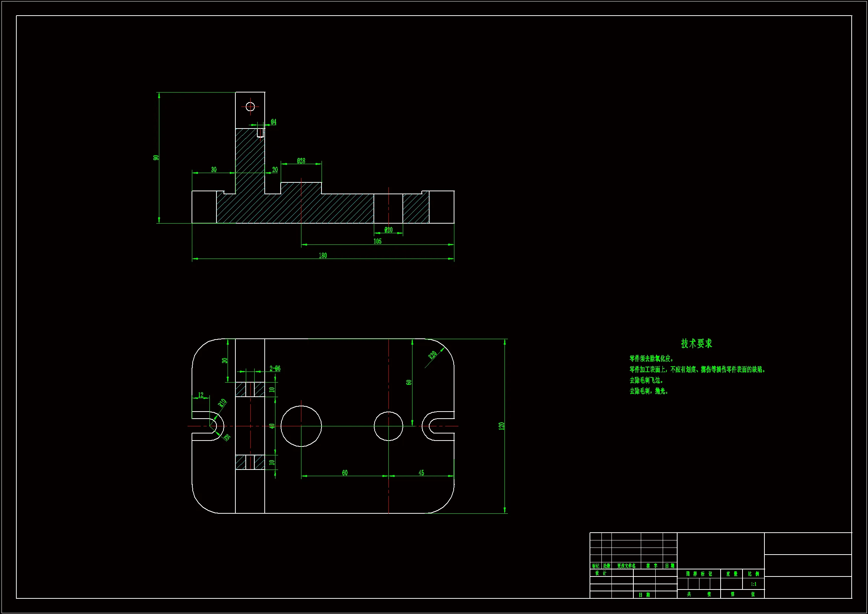This screenshot has height=614, width=868.
Task: Click the 120 width dimension text
Action: click(x=501, y=426)
